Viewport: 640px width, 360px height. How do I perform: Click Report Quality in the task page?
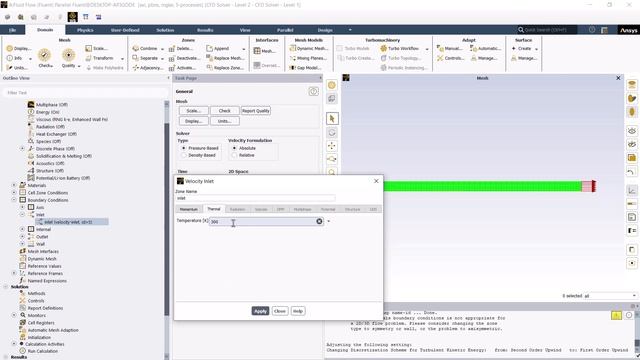(256, 111)
